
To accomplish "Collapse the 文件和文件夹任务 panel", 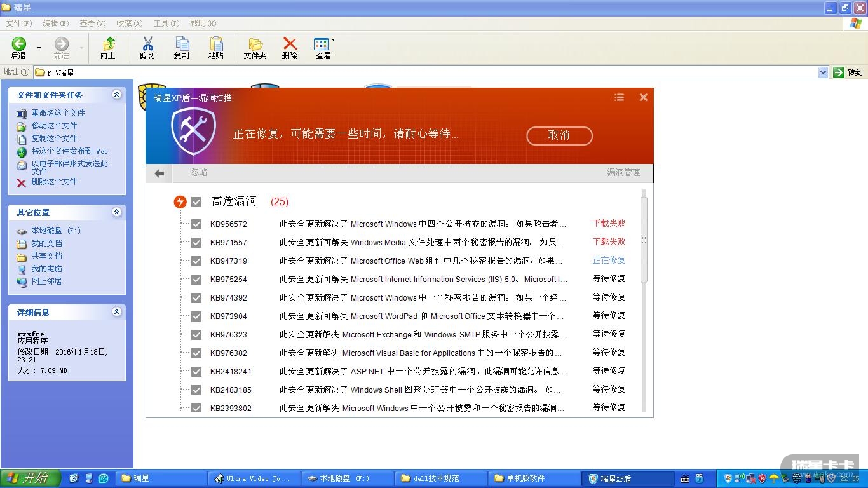I will tap(116, 95).
